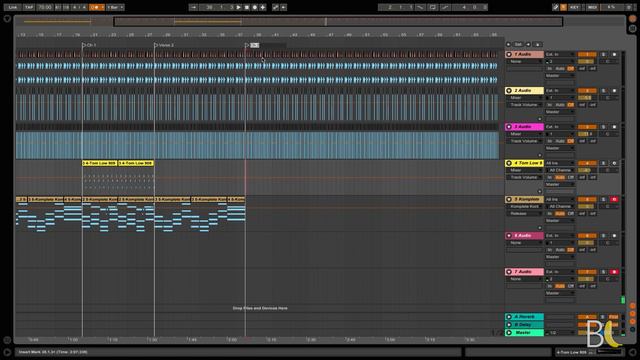Toggle the Follow arrow button
The image size is (640, 360).
(193, 7)
